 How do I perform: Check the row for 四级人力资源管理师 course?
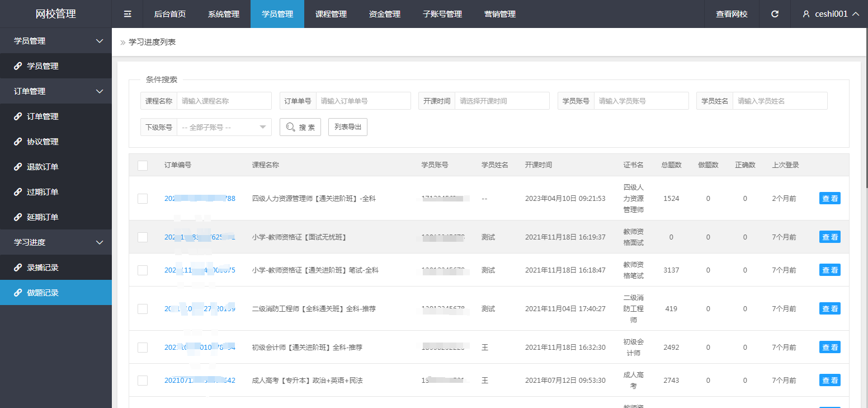143,198
